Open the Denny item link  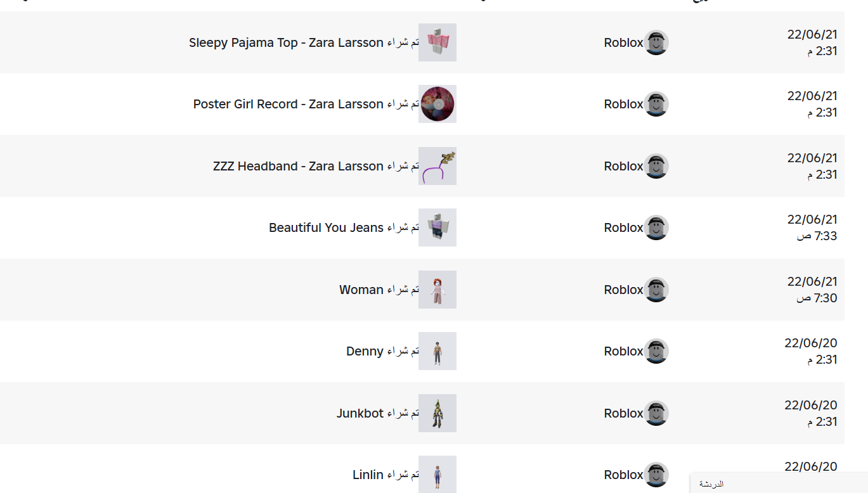click(x=365, y=352)
